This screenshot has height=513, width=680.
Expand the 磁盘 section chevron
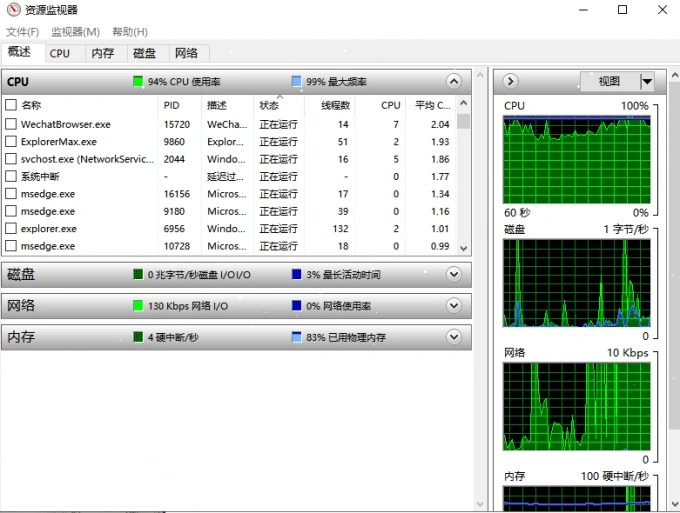pyautogui.click(x=454, y=274)
